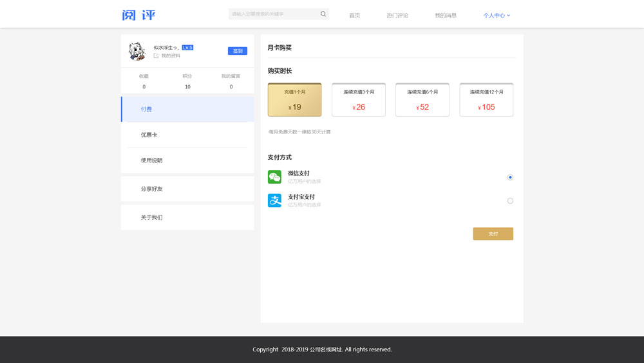This screenshot has width=644, height=363.
Task: Click the gold 支付 pay button
Action: 493,233
